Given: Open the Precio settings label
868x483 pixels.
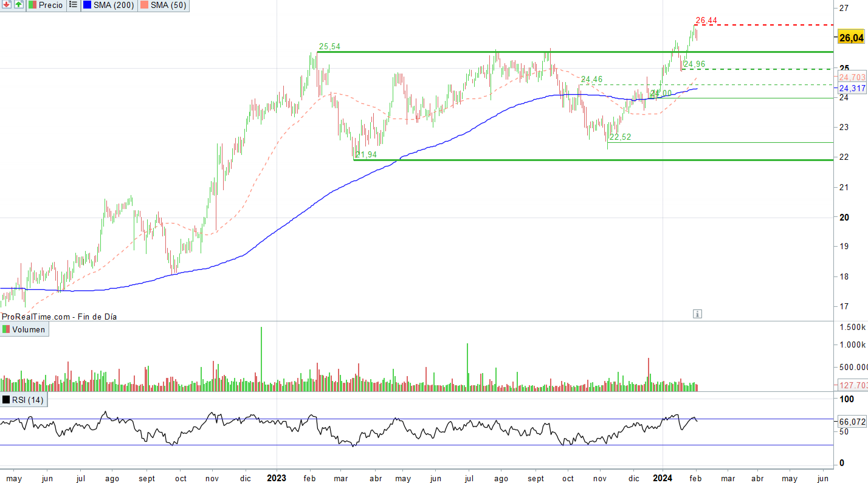Looking at the screenshot, I should [50, 5].
